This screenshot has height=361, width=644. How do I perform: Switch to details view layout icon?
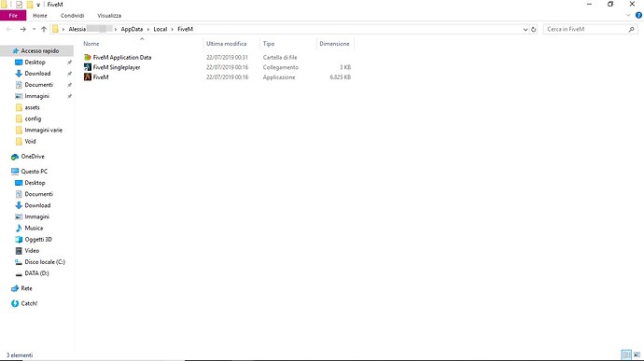[626, 354]
